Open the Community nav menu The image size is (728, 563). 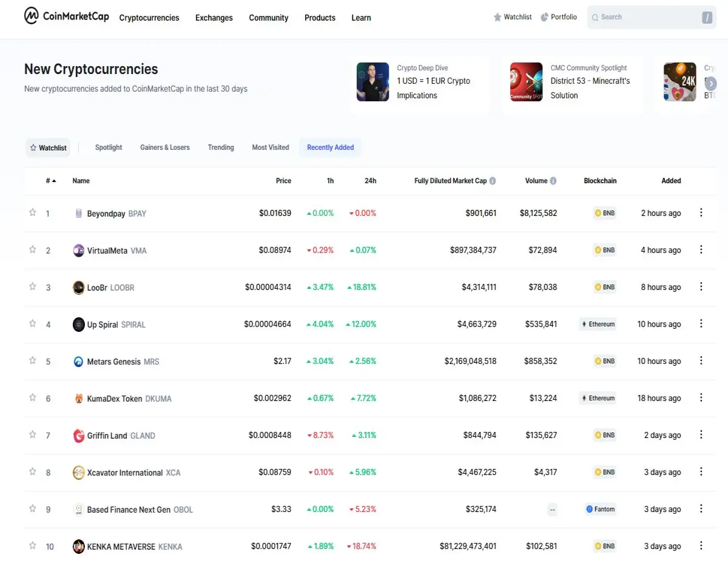269,18
